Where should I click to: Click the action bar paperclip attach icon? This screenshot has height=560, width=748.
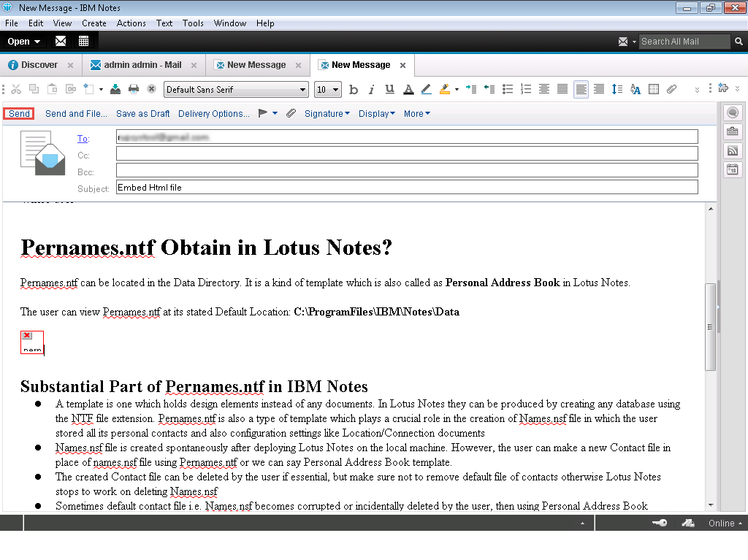(x=291, y=113)
